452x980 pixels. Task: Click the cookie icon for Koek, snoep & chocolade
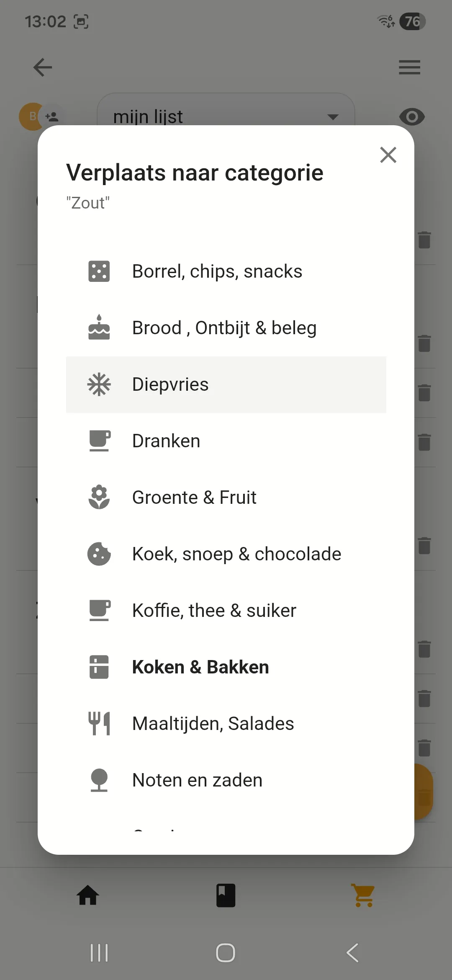click(x=99, y=554)
